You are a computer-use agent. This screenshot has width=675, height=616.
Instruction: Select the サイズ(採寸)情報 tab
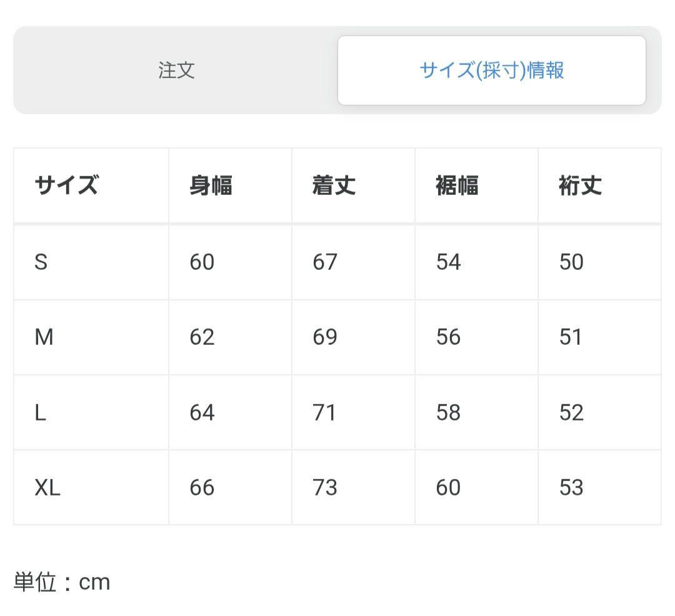(x=491, y=70)
